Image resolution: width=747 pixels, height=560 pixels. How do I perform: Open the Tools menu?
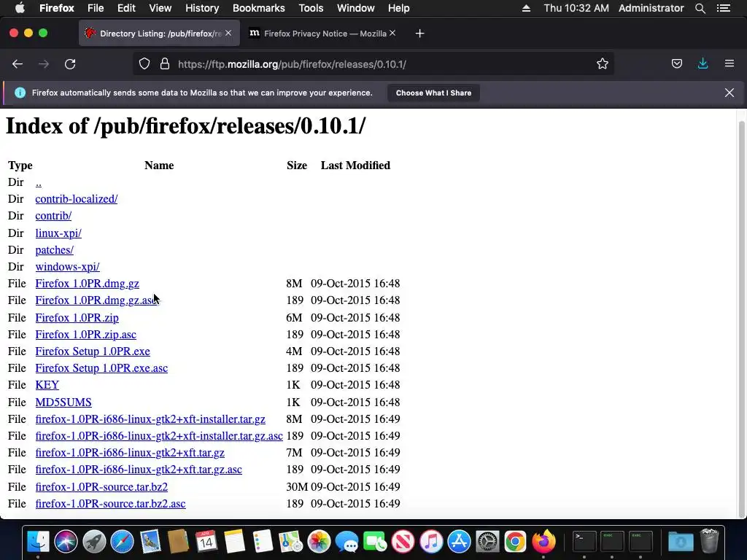311,8
